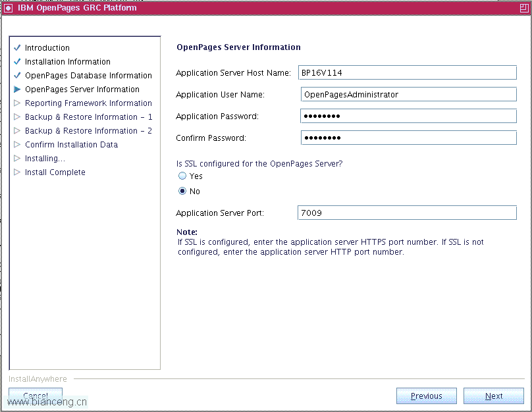Click the arrow beside Backup & Restore Information – 1
This screenshot has width=532, height=412.
pos(17,117)
